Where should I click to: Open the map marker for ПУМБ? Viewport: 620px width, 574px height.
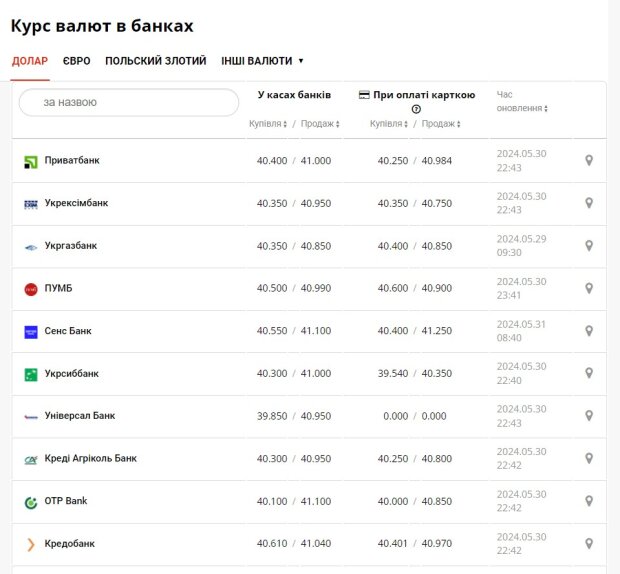[x=589, y=288]
